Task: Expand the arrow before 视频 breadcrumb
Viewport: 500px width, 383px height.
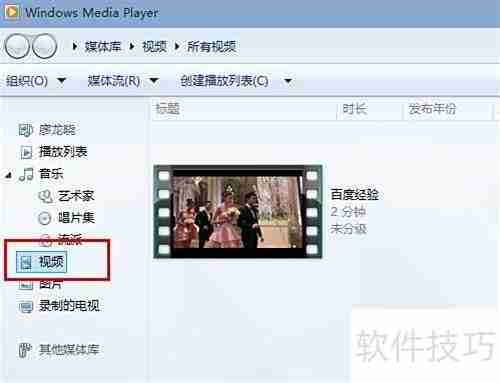Action: (132, 46)
